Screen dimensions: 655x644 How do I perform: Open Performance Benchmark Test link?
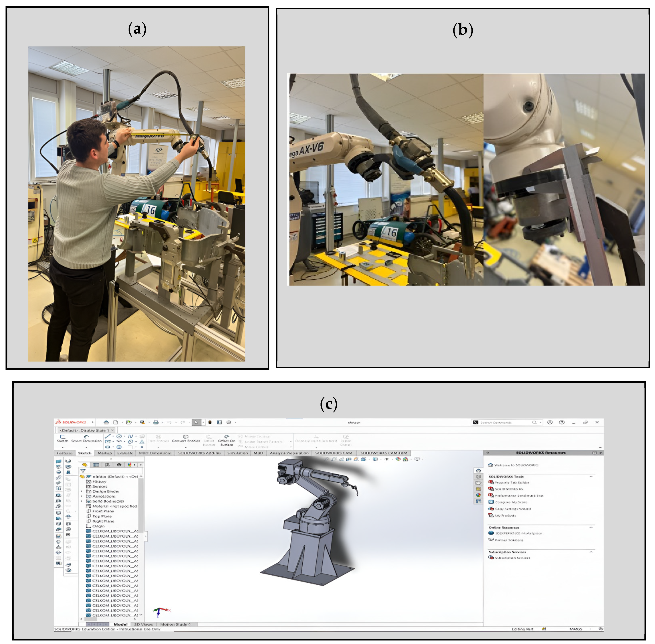click(516, 495)
